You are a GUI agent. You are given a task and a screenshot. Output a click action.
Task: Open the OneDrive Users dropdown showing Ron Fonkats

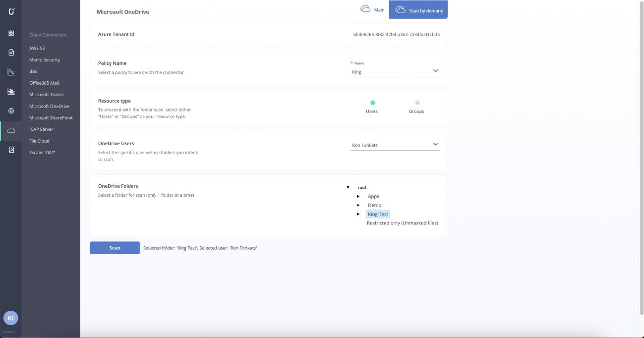[x=395, y=145]
